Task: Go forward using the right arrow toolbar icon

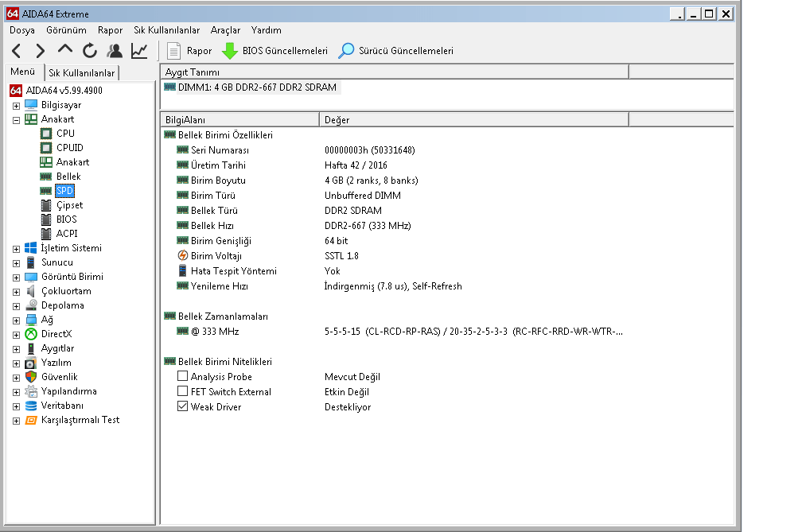Action: (40, 51)
